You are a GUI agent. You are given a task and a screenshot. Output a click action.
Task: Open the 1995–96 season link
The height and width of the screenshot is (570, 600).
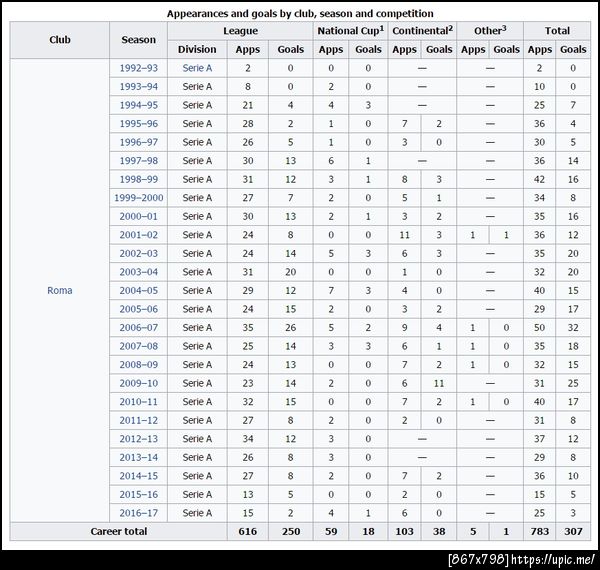pos(139,124)
